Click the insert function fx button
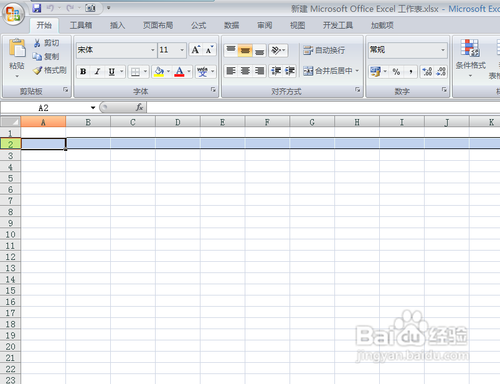The image size is (500, 384). coord(139,107)
